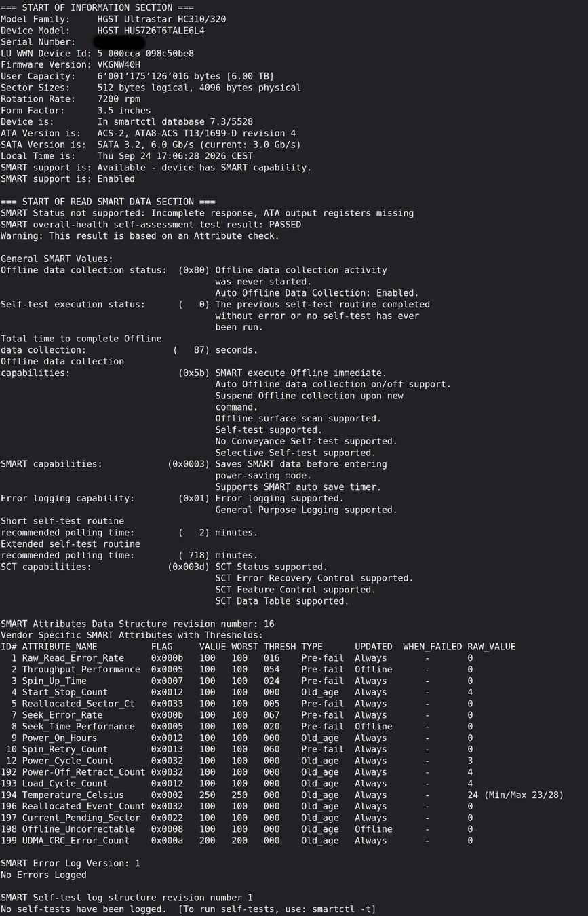This screenshot has height=916, width=588.
Task: Click the 'Spin_Retry_Count' attribute name
Action: pos(65,749)
